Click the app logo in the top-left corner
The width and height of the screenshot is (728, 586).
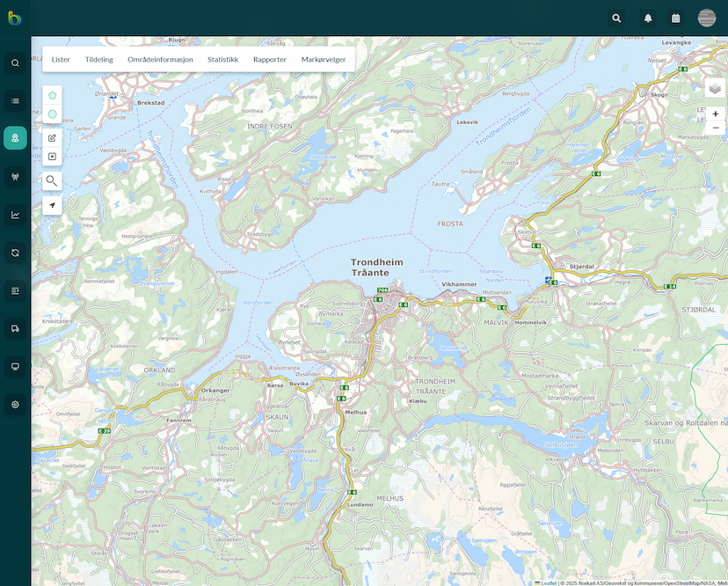click(15, 18)
